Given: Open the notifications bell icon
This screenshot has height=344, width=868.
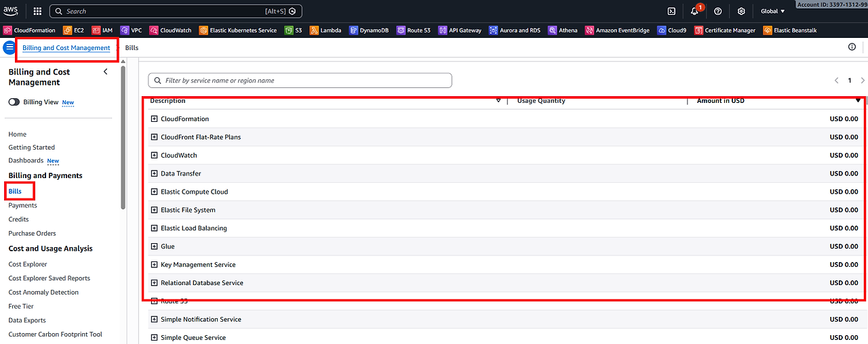Looking at the screenshot, I should (x=694, y=12).
